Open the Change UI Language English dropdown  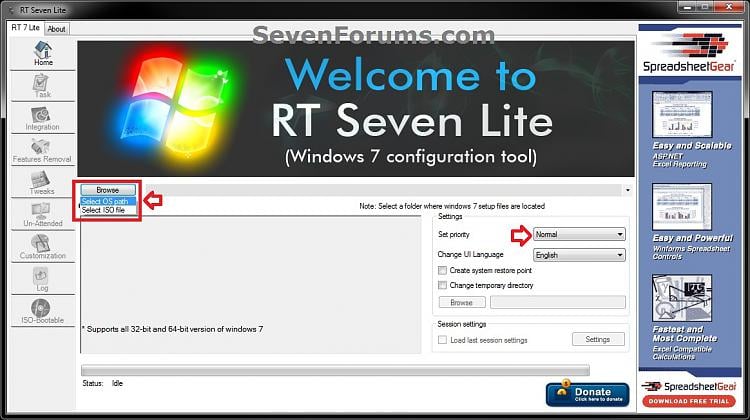pyautogui.click(x=579, y=255)
